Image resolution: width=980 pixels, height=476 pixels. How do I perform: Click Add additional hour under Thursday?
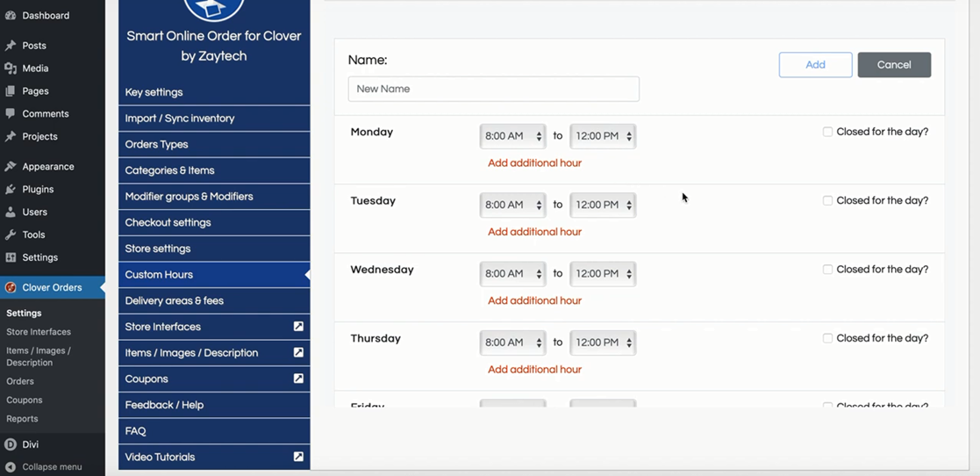click(534, 370)
